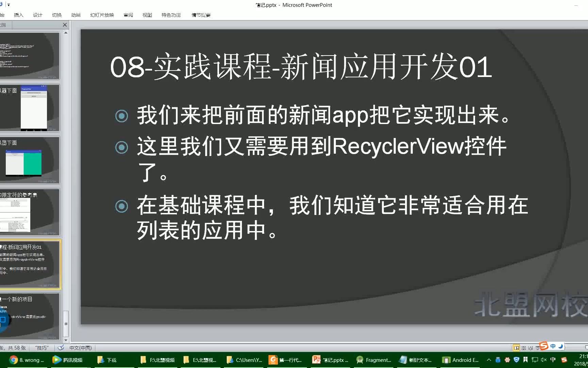The image size is (588, 368).
Task: Open the 插入 (Insert) ribbon tab
Action: click(x=18, y=15)
